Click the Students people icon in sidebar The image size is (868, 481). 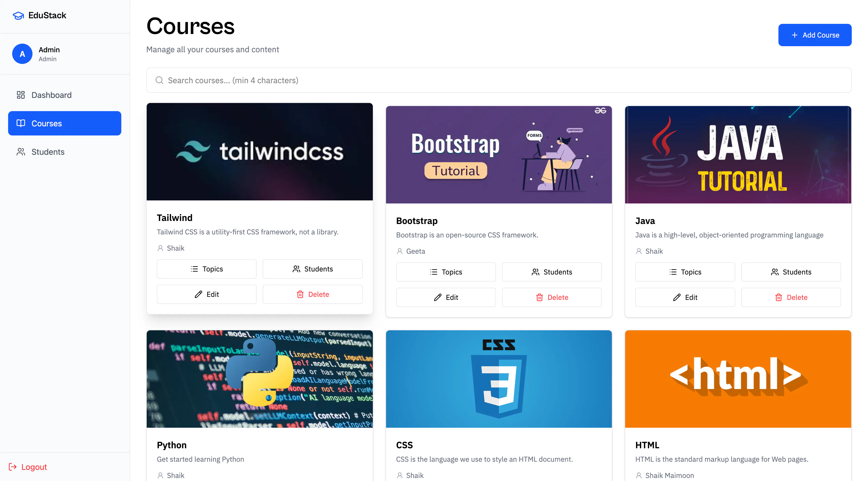[21, 152]
